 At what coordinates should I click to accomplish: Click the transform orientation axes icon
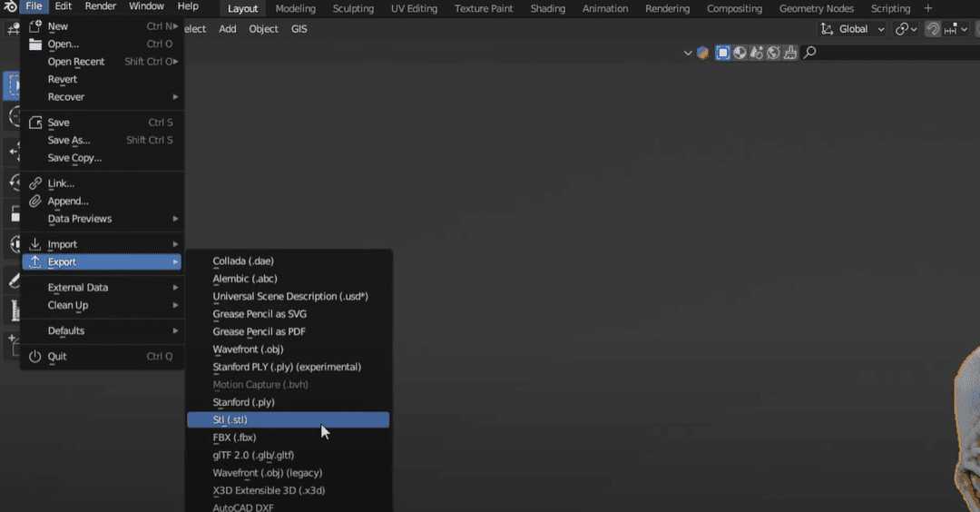click(827, 29)
